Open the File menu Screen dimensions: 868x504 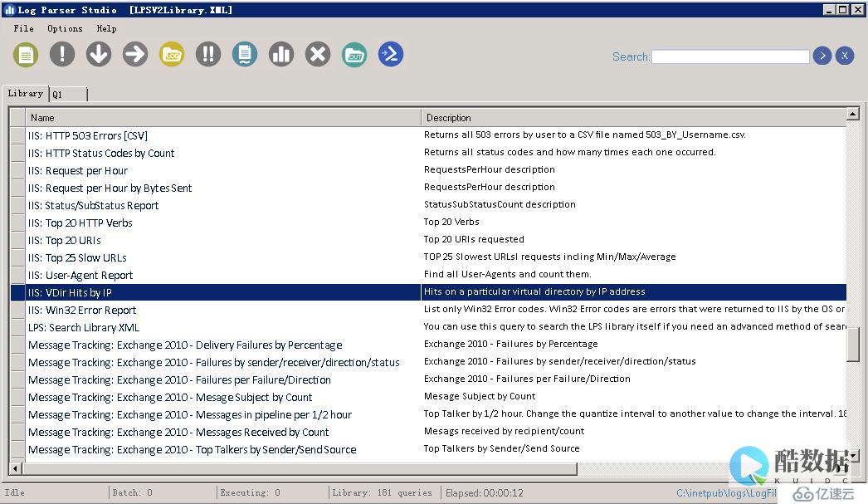[x=24, y=28]
